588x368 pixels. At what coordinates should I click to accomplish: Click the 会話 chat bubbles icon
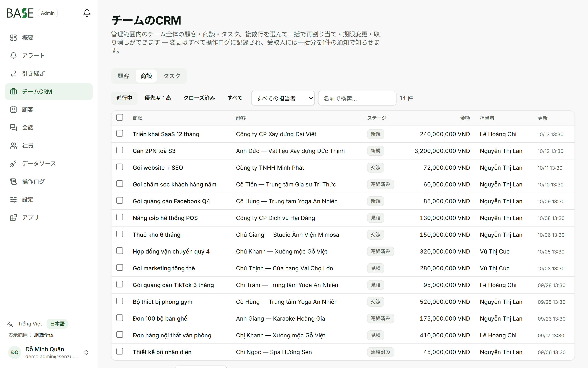point(13,128)
